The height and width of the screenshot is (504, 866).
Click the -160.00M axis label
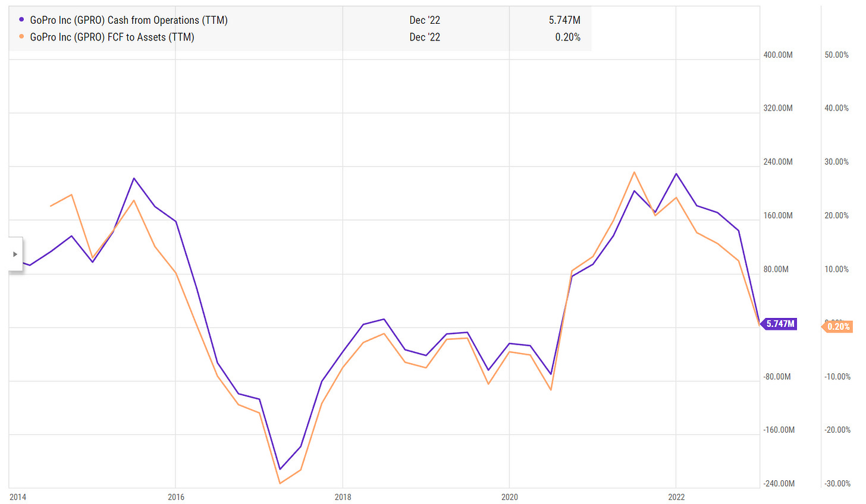(779, 430)
